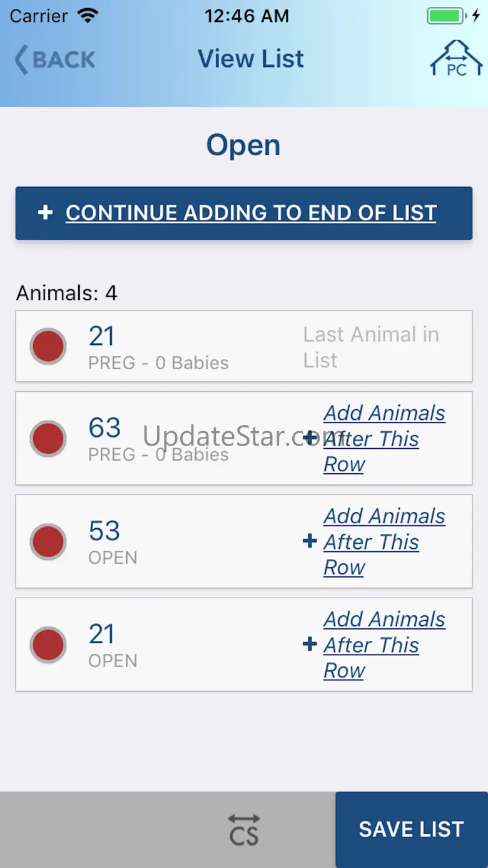Tap the PC barn icon

coord(456,59)
